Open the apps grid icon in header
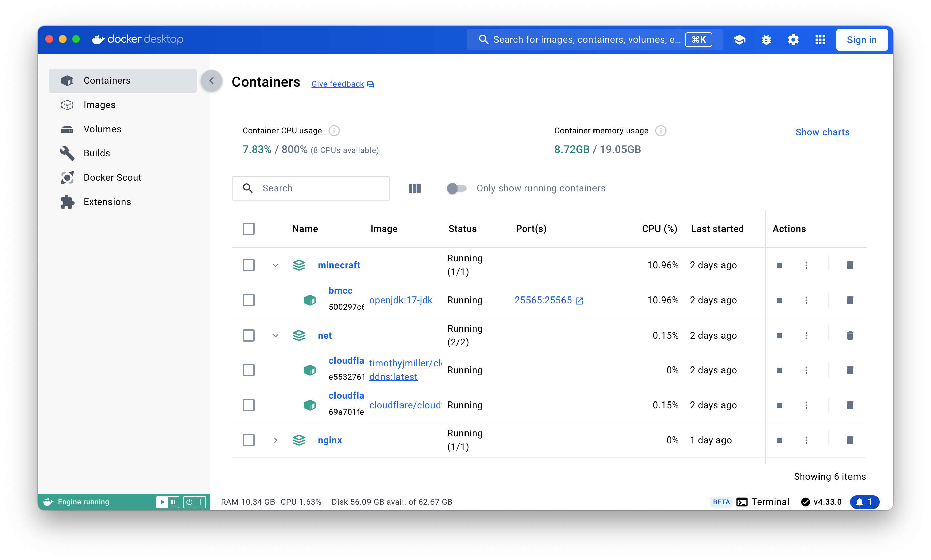Viewport: 931px width, 560px height. pyautogui.click(x=820, y=40)
